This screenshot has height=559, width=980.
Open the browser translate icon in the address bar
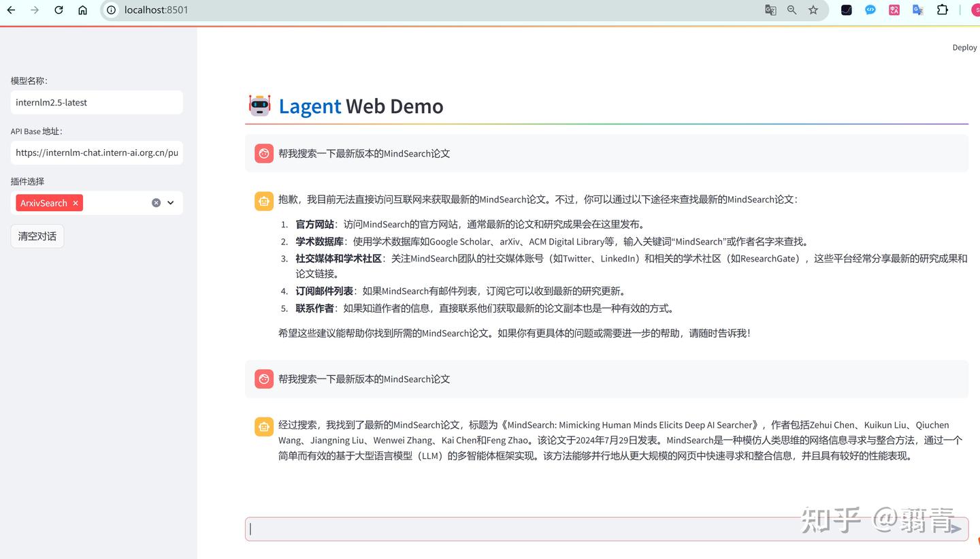click(770, 10)
